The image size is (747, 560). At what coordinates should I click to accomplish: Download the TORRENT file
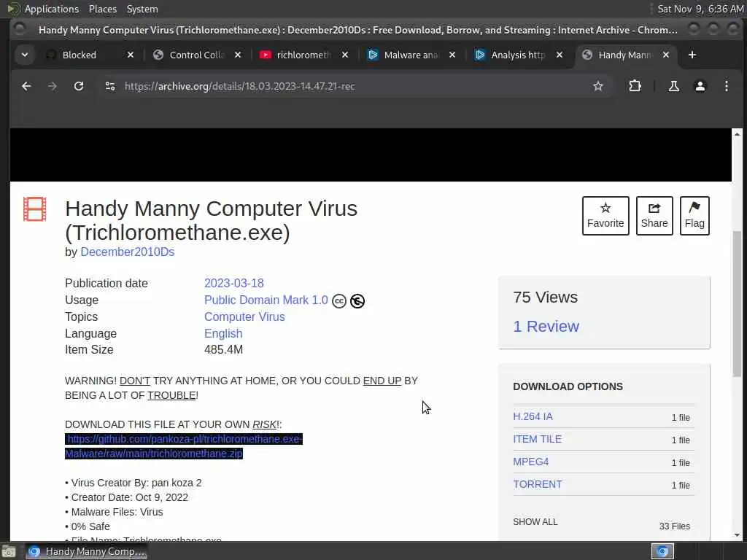(538, 484)
